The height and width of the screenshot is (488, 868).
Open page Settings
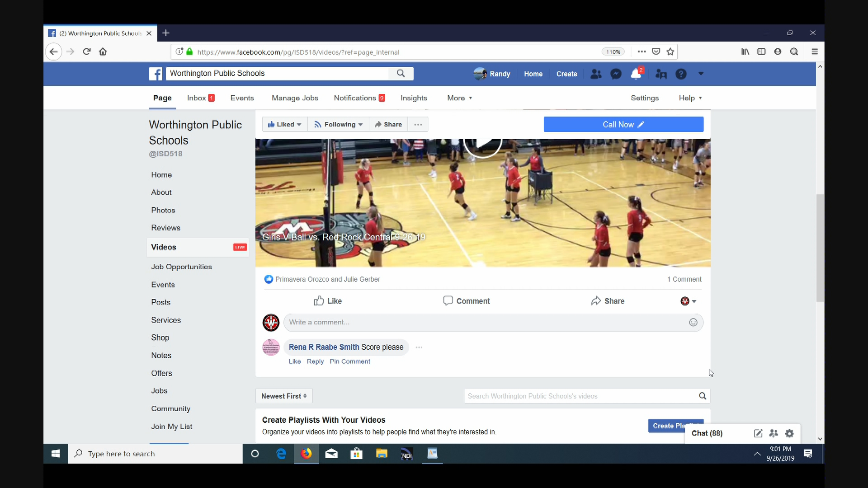pyautogui.click(x=645, y=98)
